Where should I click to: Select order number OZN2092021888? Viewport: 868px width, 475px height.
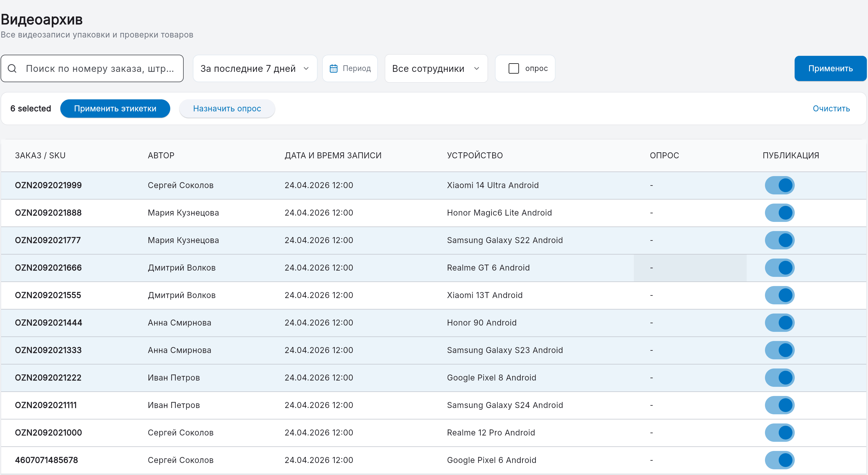(48, 213)
